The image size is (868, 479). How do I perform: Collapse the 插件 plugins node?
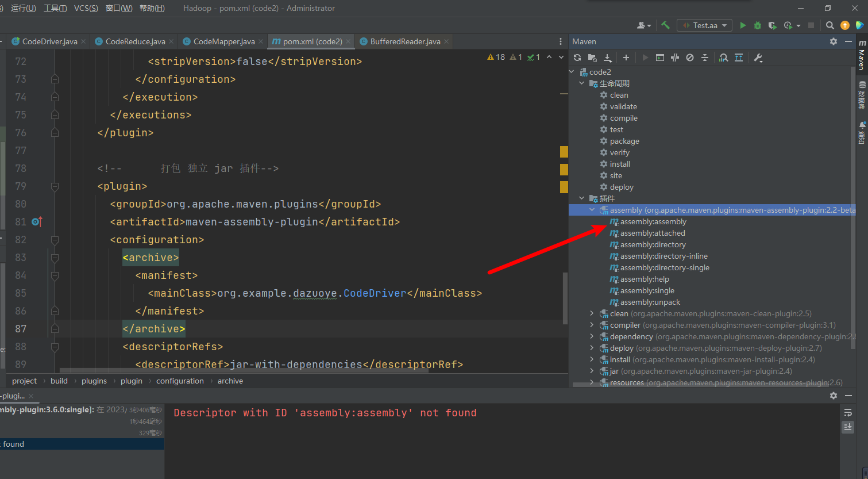tap(582, 198)
